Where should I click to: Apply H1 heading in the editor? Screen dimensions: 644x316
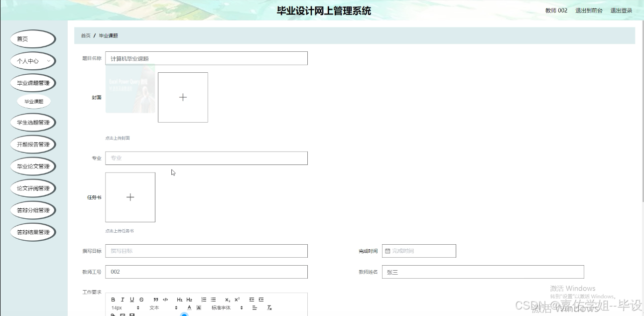[x=180, y=300]
